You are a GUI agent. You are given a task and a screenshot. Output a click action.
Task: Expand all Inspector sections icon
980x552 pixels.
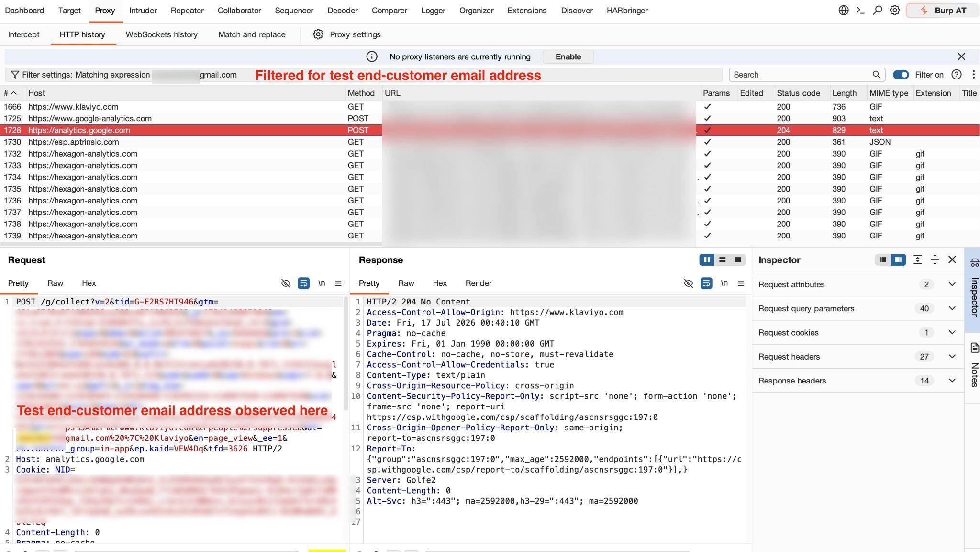point(917,260)
